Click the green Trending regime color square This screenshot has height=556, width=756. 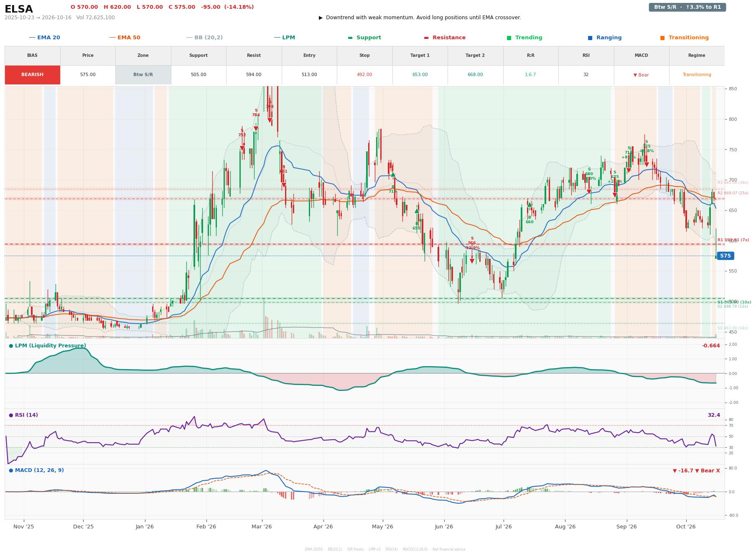pos(509,38)
